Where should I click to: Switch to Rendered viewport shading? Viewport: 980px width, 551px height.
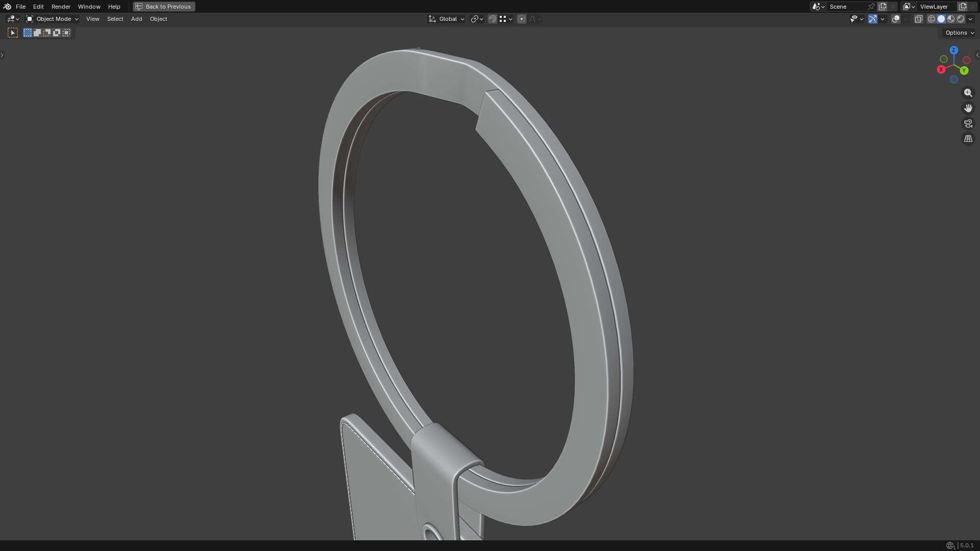point(961,19)
